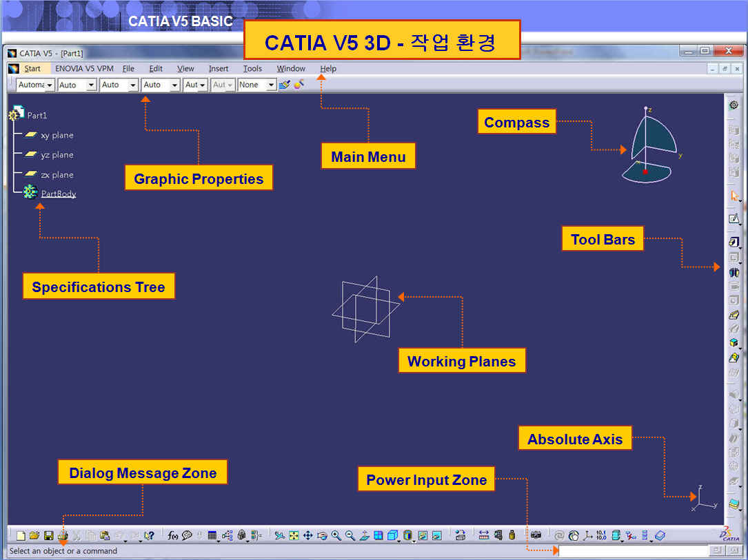Click the Zoom Out magnifier icon
The height and width of the screenshot is (560, 748).
(x=350, y=535)
